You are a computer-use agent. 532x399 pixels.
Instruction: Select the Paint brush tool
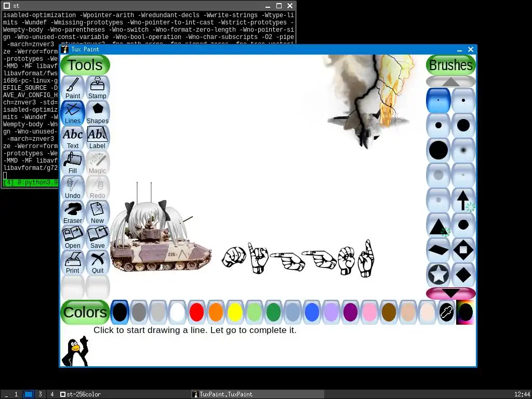73,88
